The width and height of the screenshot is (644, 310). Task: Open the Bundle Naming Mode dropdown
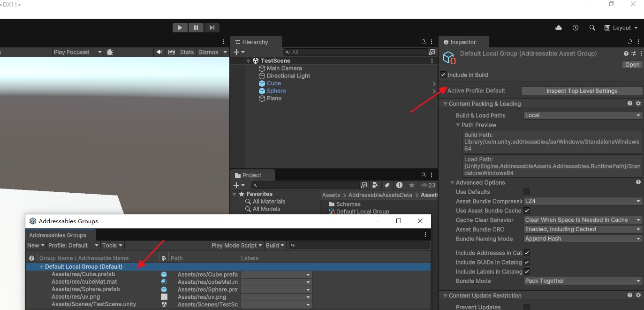pos(583,239)
